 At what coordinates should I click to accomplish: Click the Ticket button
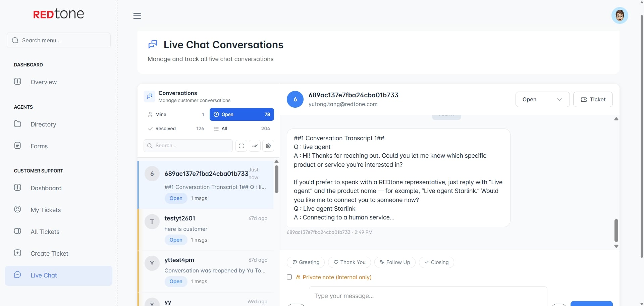tap(593, 99)
